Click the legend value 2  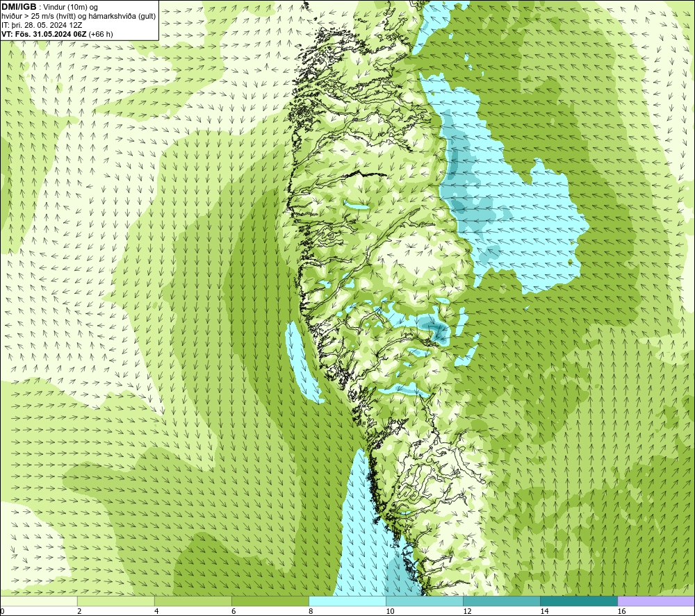click(x=79, y=612)
